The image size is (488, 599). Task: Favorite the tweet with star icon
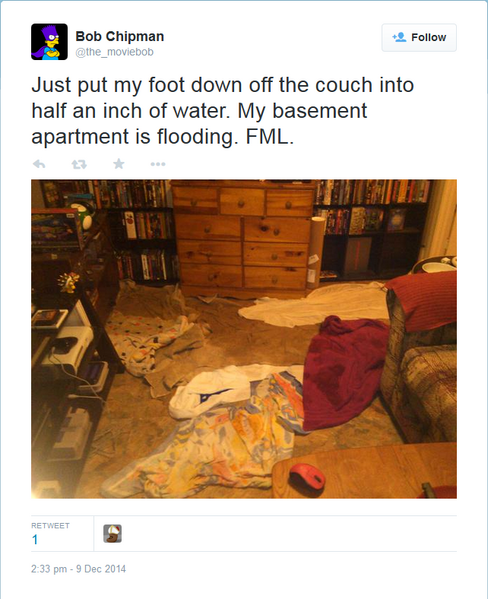119,164
